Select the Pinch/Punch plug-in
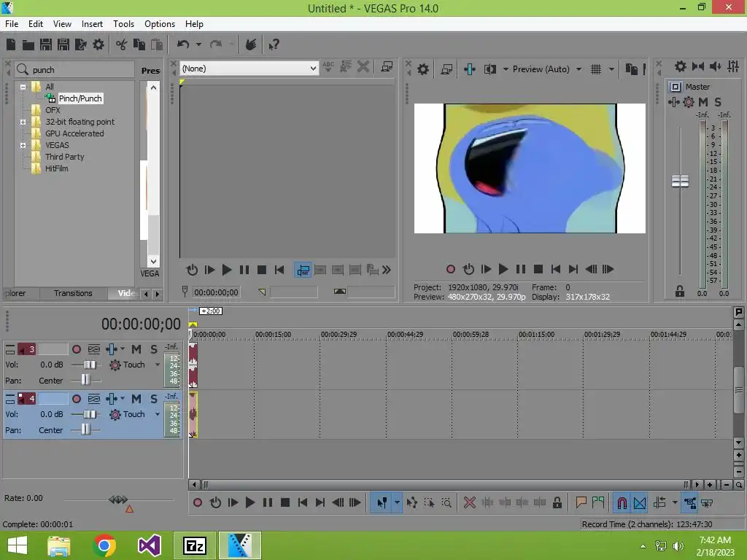The image size is (747, 560). (80, 98)
